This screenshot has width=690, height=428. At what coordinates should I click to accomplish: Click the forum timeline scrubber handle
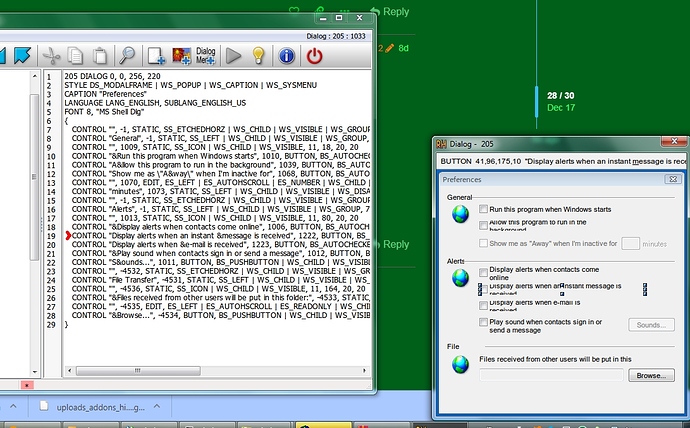[536, 102]
